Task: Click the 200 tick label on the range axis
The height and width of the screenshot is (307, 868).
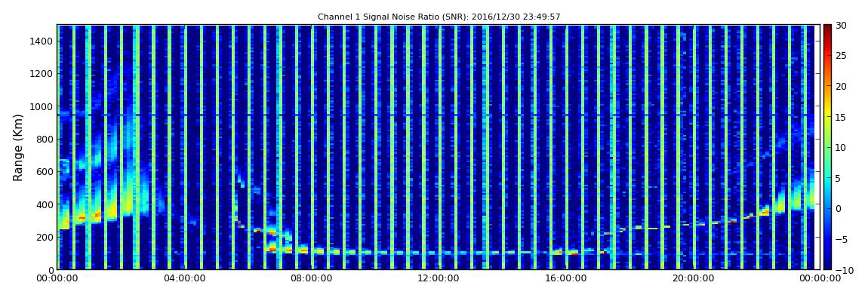Action: point(45,237)
